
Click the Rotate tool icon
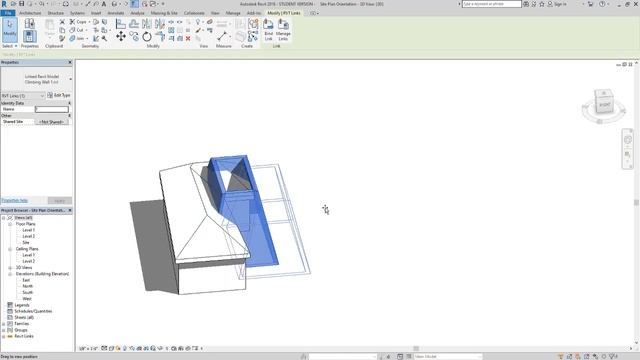tap(147, 37)
